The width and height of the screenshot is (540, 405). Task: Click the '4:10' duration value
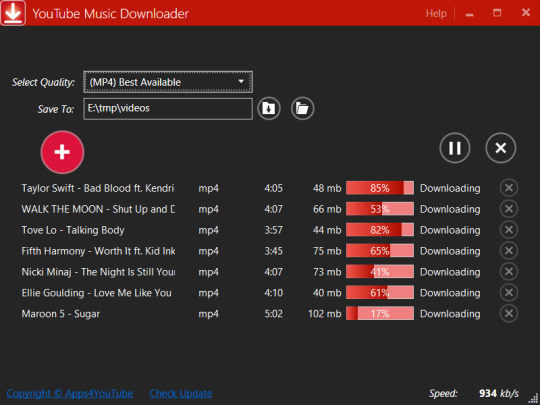(x=273, y=293)
